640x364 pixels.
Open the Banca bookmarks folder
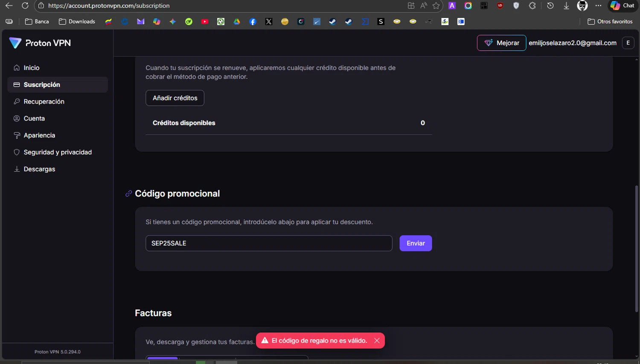tap(37, 21)
